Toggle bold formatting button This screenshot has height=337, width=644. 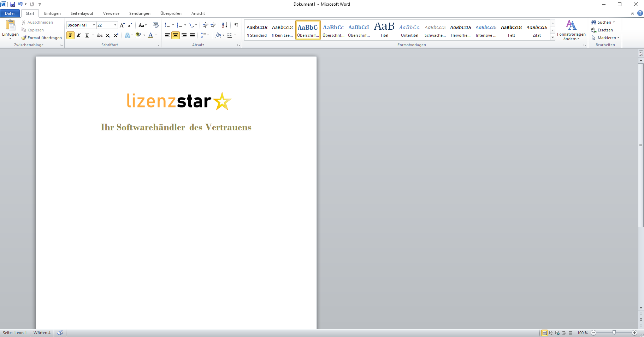[71, 35]
